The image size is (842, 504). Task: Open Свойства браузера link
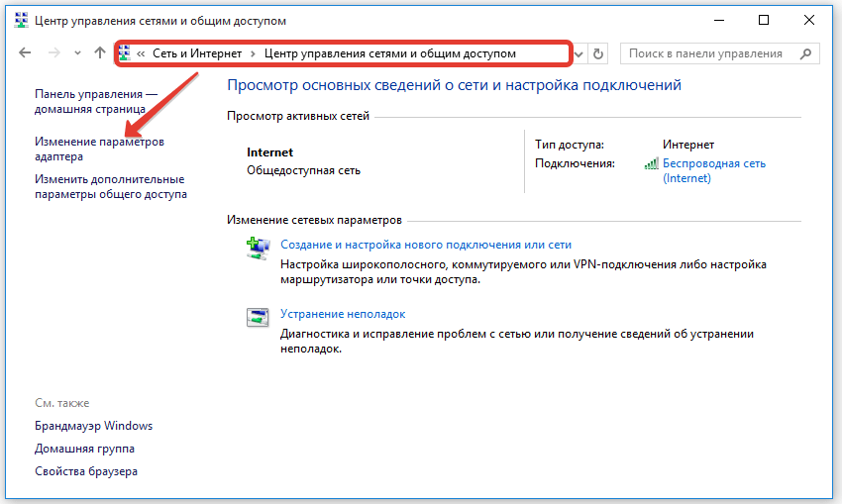(x=86, y=471)
